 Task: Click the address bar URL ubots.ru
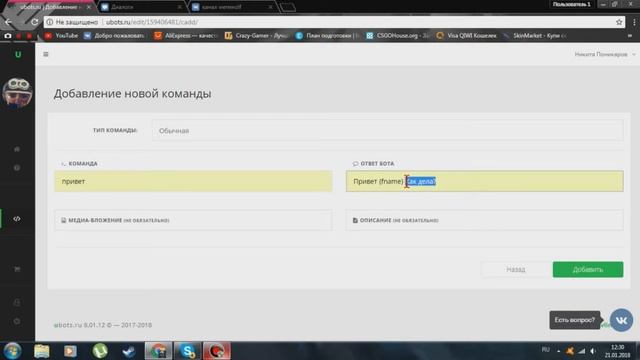[152, 22]
